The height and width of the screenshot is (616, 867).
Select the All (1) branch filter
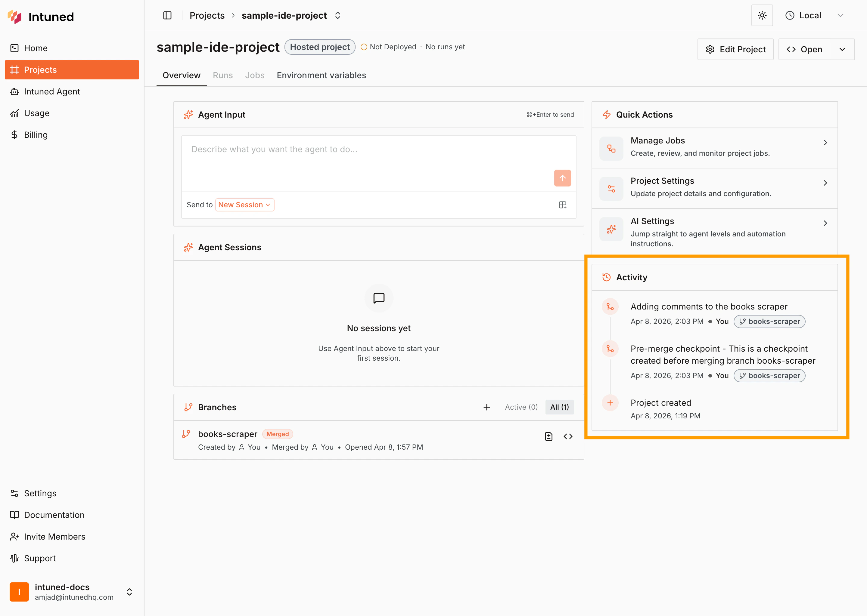pyautogui.click(x=560, y=407)
